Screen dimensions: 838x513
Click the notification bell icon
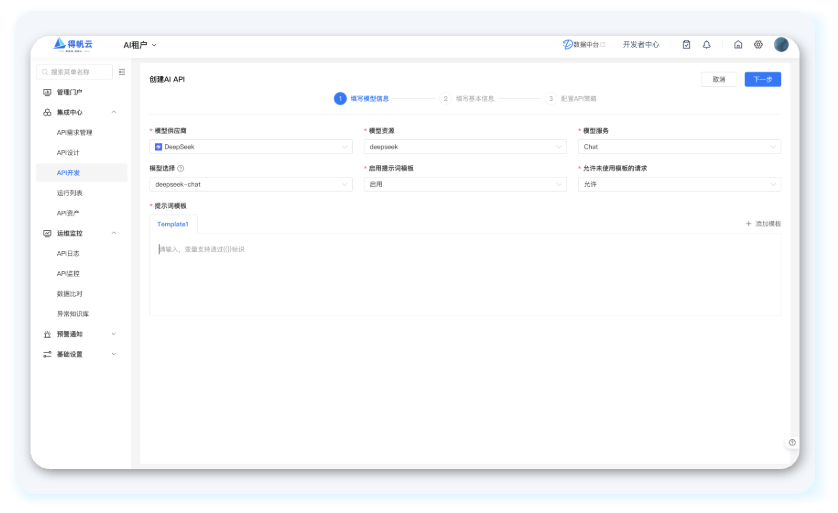tap(706, 45)
